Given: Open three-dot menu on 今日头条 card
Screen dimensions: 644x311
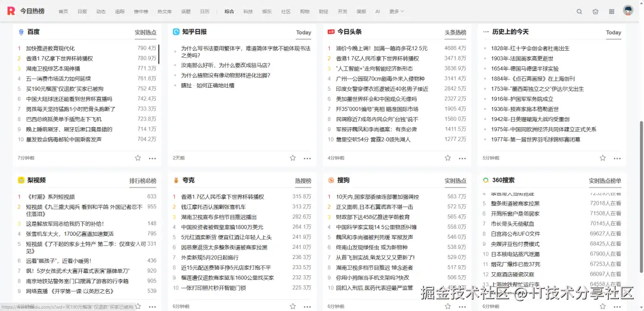Looking at the screenshot, I should pos(462,158).
